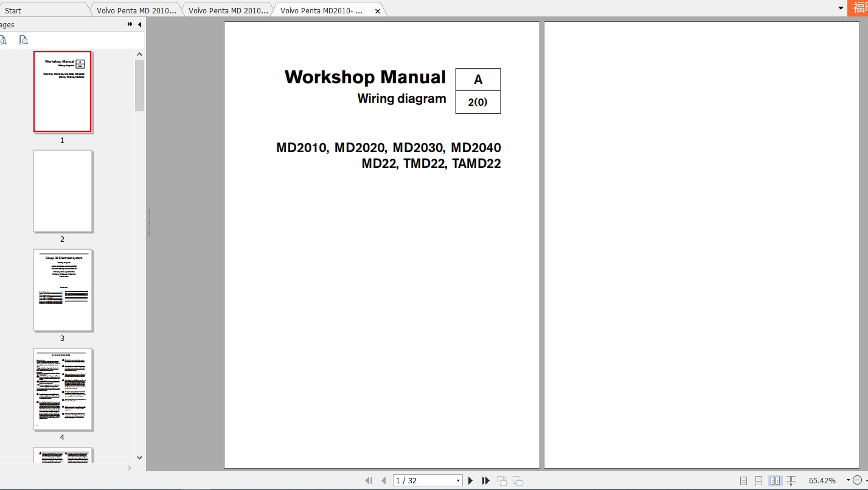Go to previous page button
868x490 pixels.
383,480
